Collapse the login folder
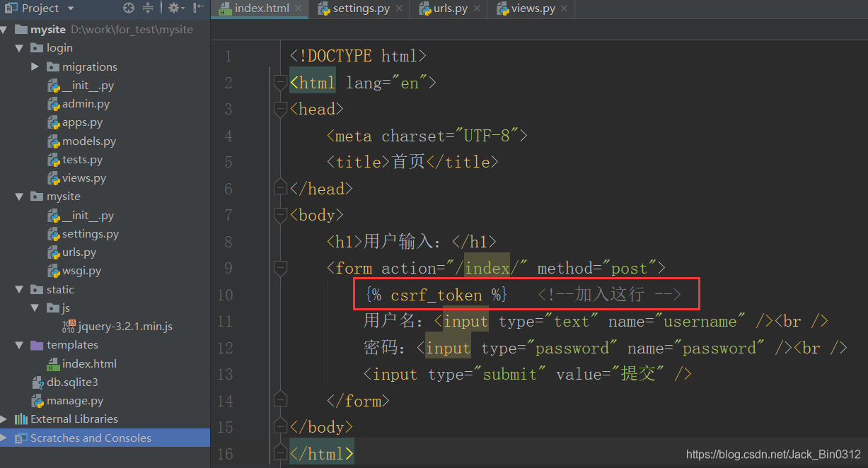The height and width of the screenshot is (468, 868). point(20,48)
